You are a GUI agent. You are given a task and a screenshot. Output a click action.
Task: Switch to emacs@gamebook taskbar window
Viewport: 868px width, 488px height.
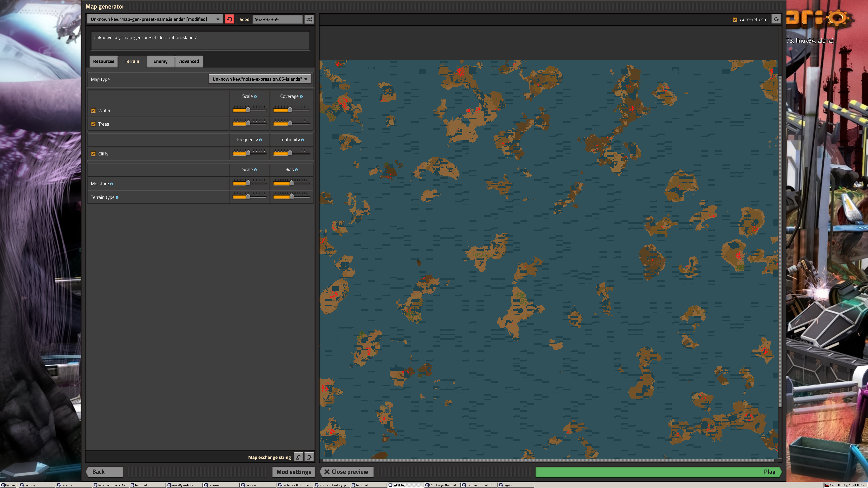[184, 485]
